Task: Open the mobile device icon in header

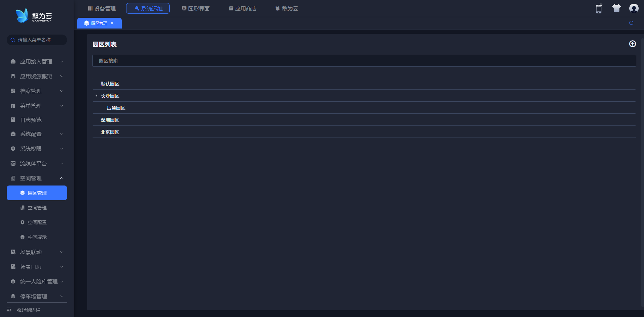Action: pos(599,8)
